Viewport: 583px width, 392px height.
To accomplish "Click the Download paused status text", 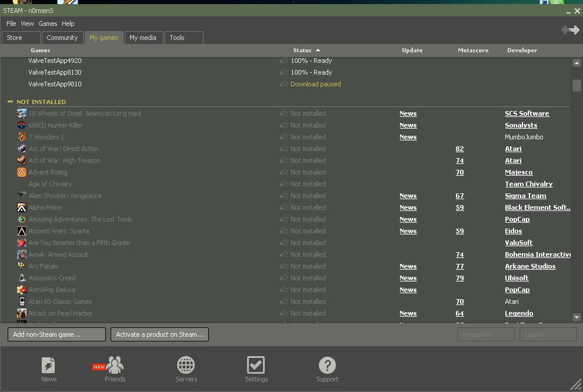I will pyautogui.click(x=316, y=84).
